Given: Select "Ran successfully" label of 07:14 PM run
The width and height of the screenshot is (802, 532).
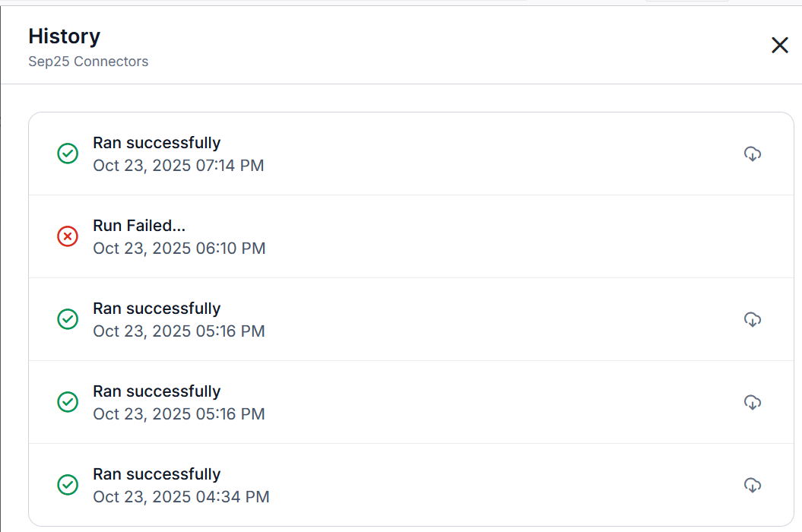Looking at the screenshot, I should pyautogui.click(x=157, y=143).
